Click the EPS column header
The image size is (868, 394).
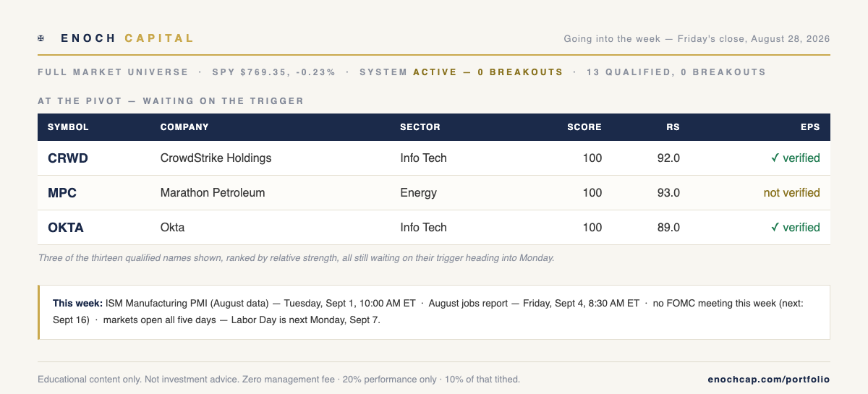point(811,127)
